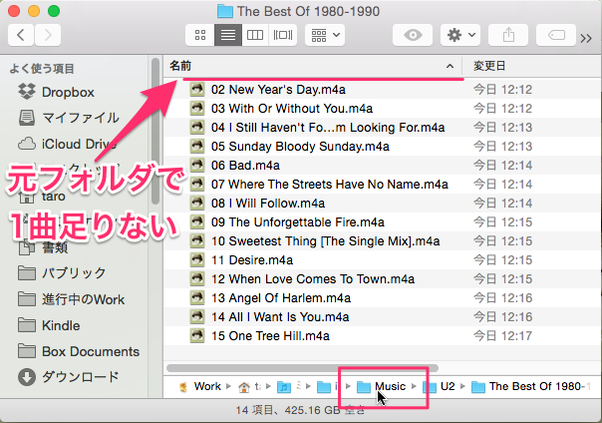This screenshot has width=602, height=423.
Task: Open the arrange-by dropdown
Action: [325, 35]
